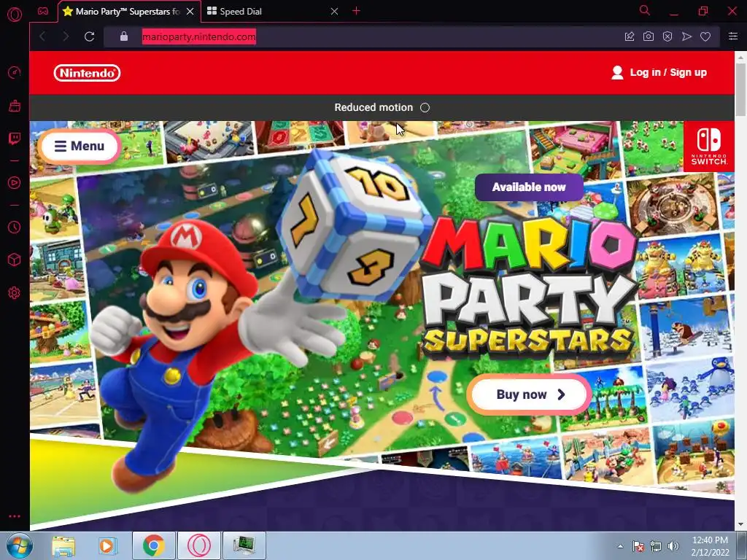
Task: Open the Windows Start menu
Action: point(20,545)
